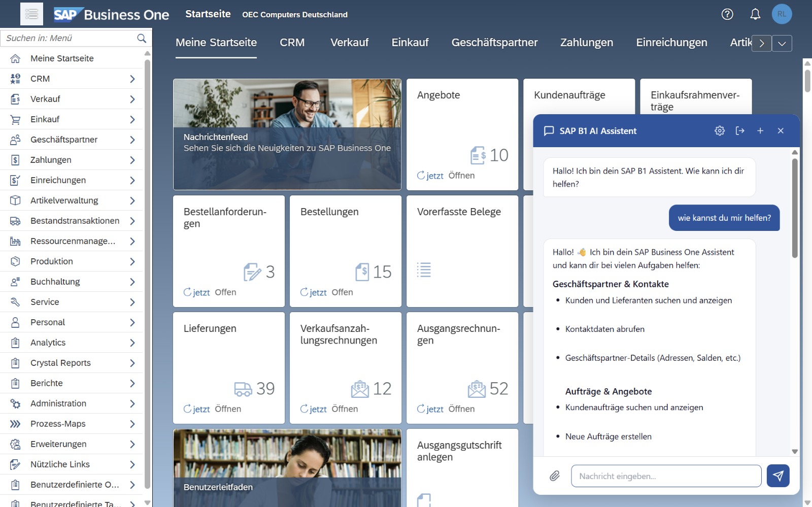Viewport: 812px width, 507px height.
Task: Open the notifications bell icon
Action: (x=755, y=14)
